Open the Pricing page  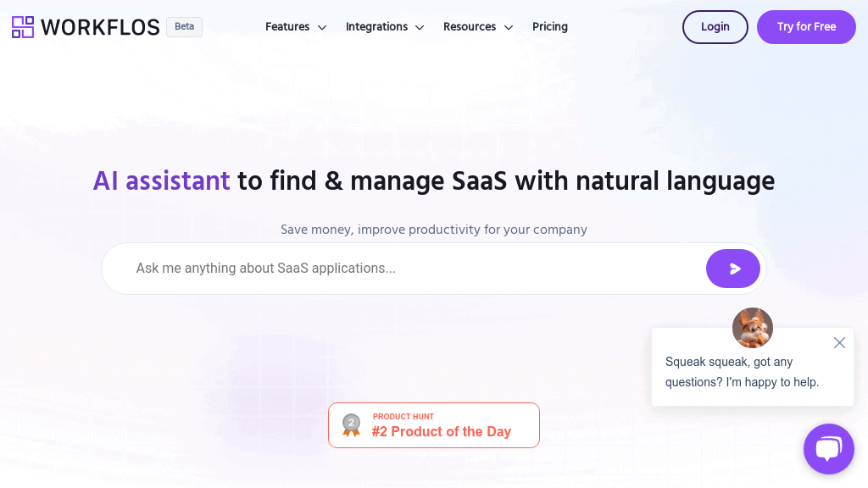click(549, 26)
